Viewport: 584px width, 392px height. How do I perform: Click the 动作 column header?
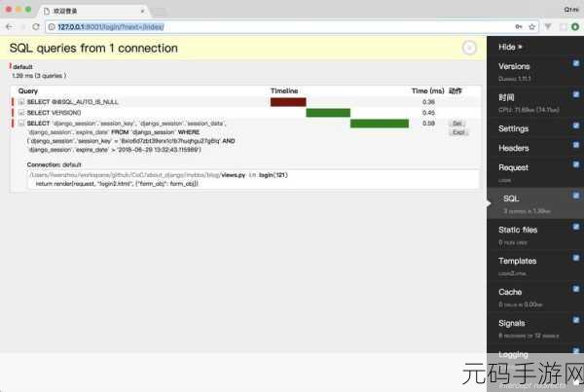click(456, 90)
